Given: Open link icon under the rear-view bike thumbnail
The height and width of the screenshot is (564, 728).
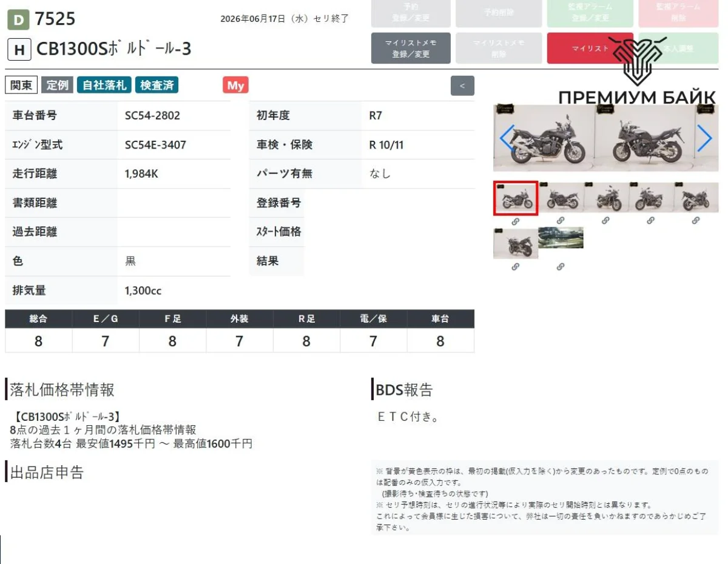Looking at the screenshot, I should click(515, 266).
